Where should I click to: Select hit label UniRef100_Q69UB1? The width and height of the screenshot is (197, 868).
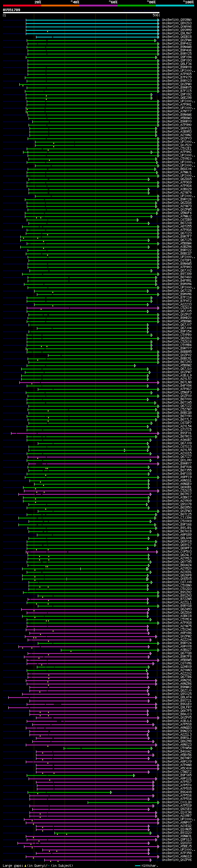pos(176,487)
